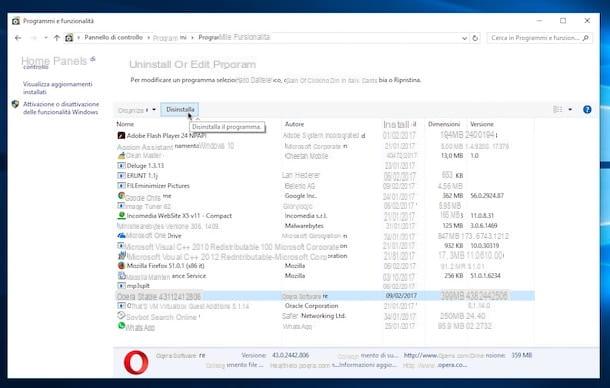
Task: Click the 09/02/2017 date in Opera row
Action: (401, 296)
